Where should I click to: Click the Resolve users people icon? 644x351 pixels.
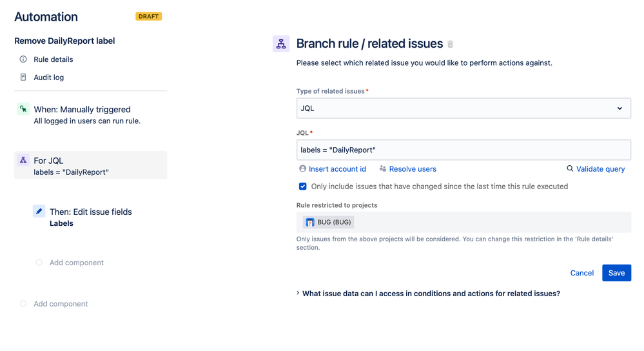coord(383,169)
